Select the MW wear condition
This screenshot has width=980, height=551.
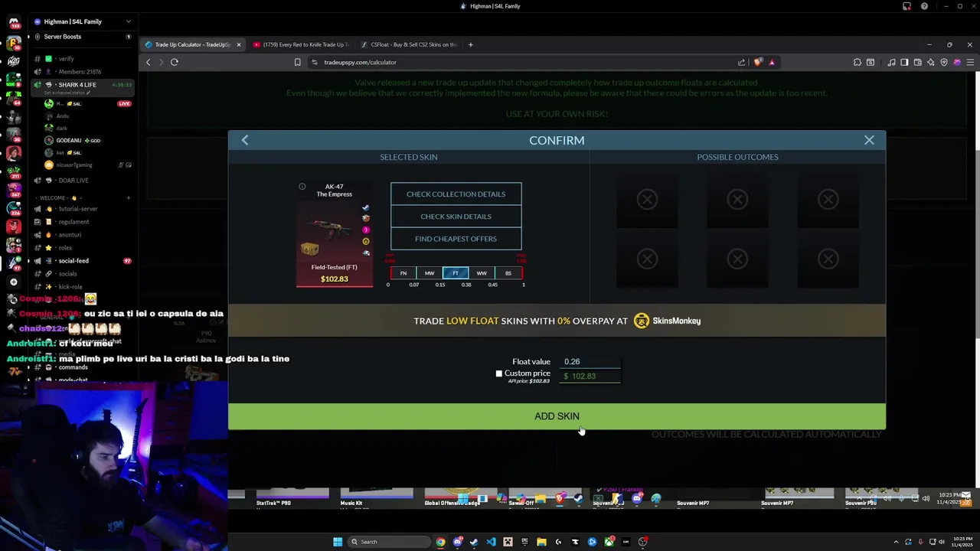point(430,273)
